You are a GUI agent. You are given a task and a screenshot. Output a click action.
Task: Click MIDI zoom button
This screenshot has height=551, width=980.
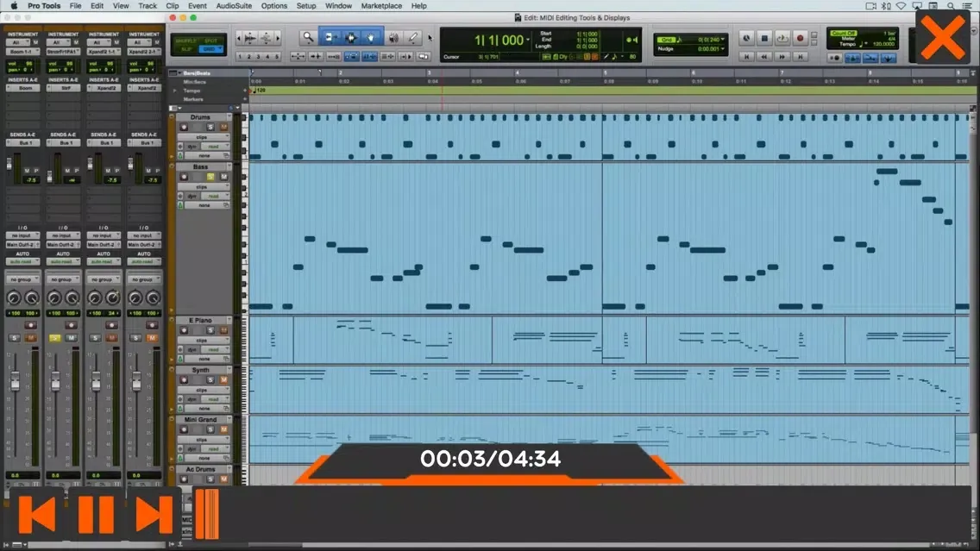click(x=267, y=39)
